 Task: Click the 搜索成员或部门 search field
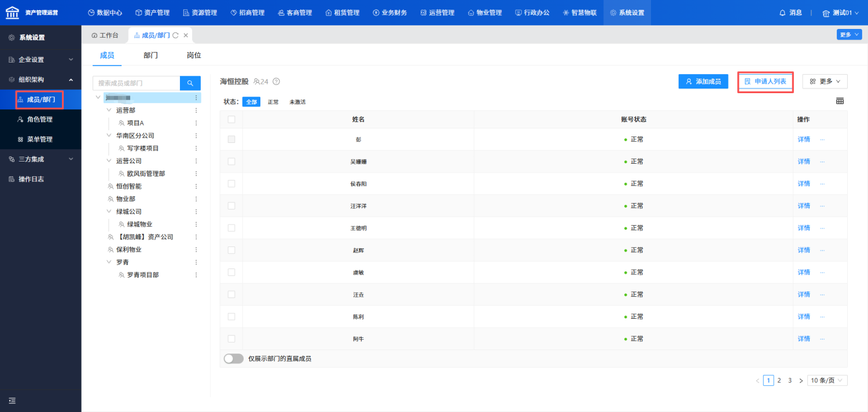tap(137, 83)
